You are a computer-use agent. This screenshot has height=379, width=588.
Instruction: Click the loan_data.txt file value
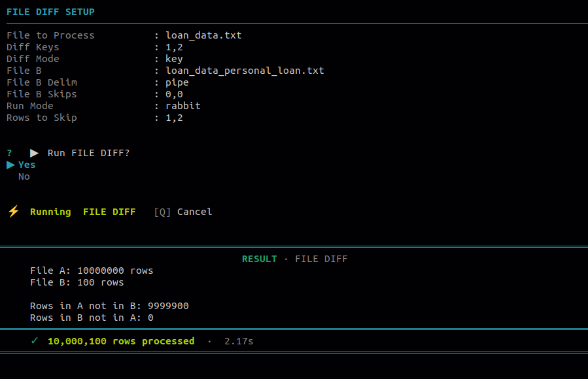203,35
